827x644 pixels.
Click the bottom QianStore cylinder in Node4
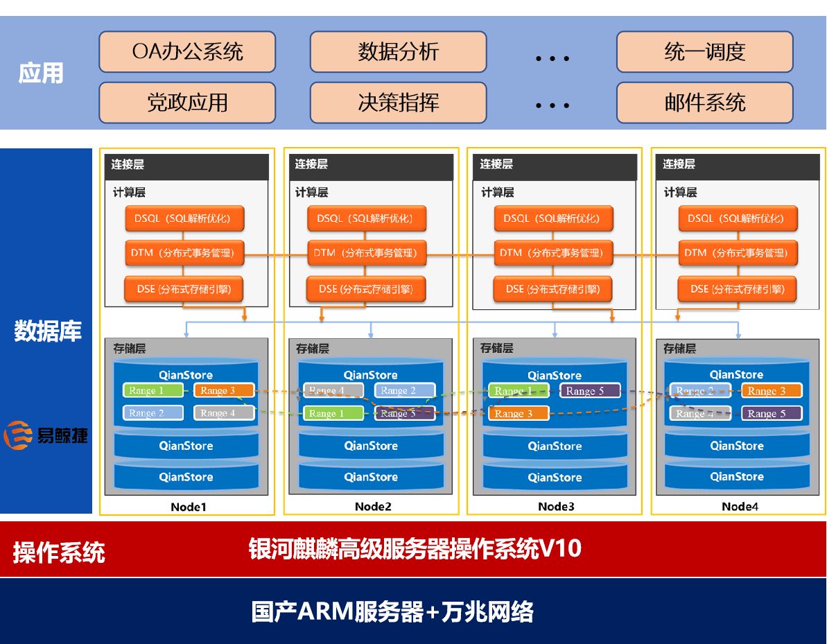(x=737, y=476)
